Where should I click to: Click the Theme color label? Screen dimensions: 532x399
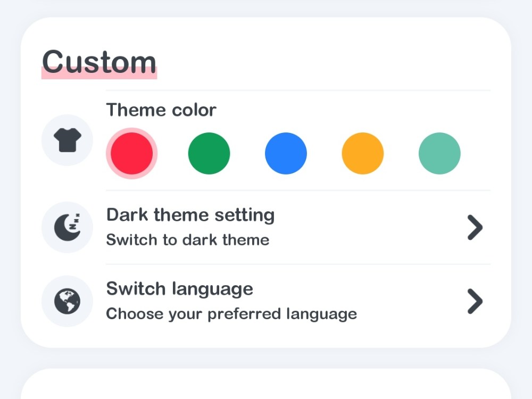coord(161,110)
